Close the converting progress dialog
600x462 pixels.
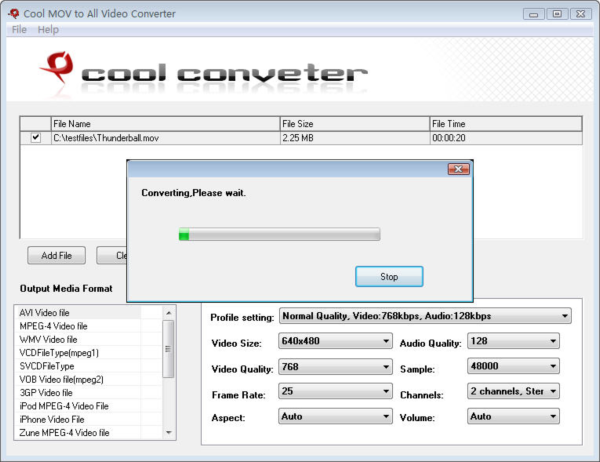pyautogui.click(x=458, y=170)
